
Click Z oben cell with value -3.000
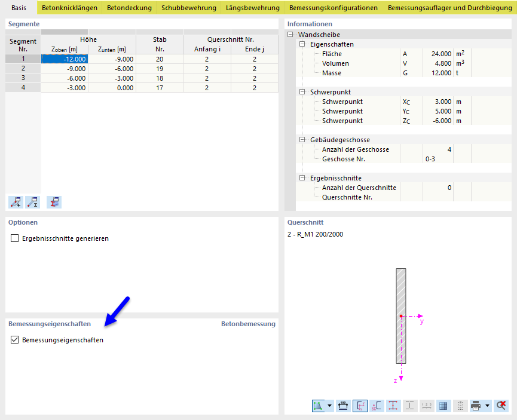65,88
